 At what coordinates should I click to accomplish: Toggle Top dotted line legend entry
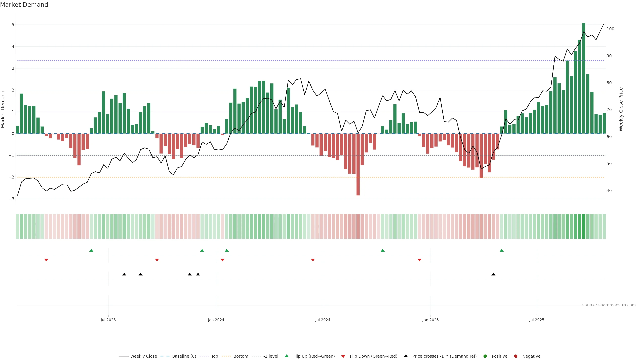click(214, 356)
